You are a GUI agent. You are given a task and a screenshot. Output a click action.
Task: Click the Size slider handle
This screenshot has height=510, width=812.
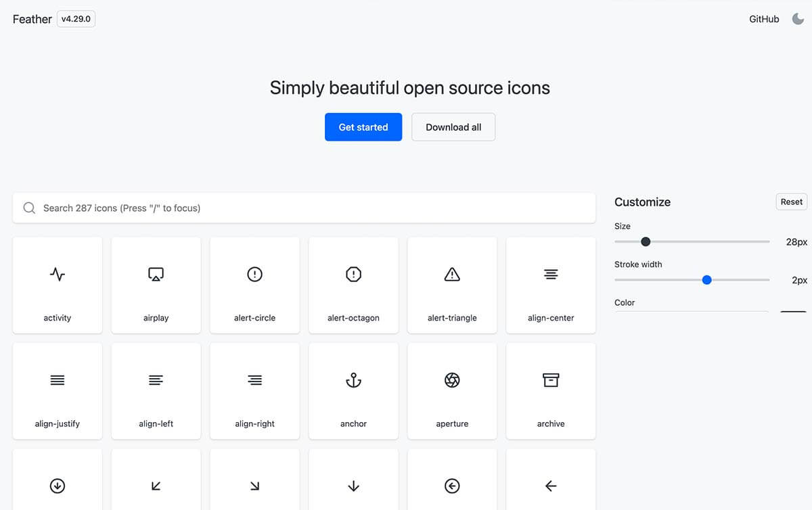(x=646, y=241)
